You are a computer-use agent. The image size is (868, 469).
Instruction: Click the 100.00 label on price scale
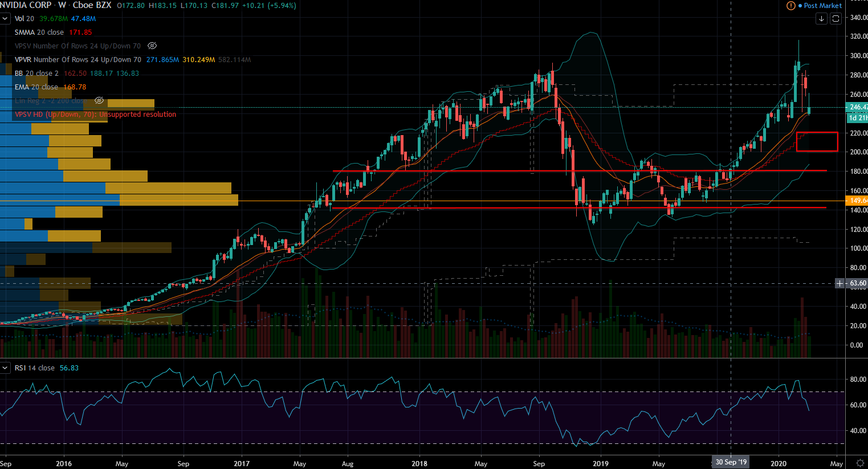(859, 248)
